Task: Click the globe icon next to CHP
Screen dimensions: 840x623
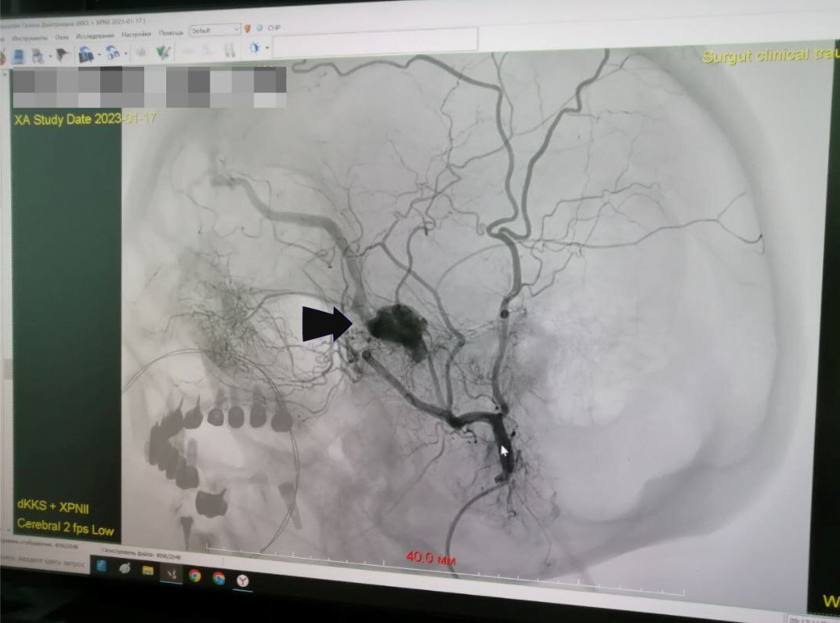Action: point(259,28)
